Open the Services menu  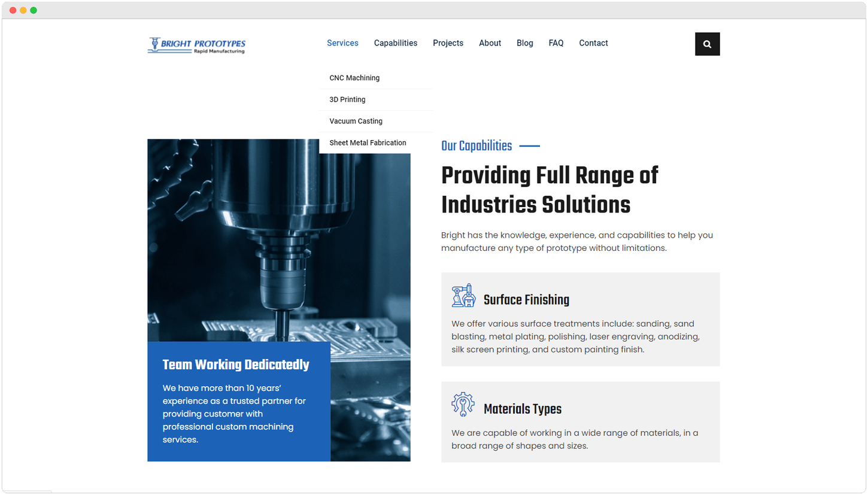[342, 43]
